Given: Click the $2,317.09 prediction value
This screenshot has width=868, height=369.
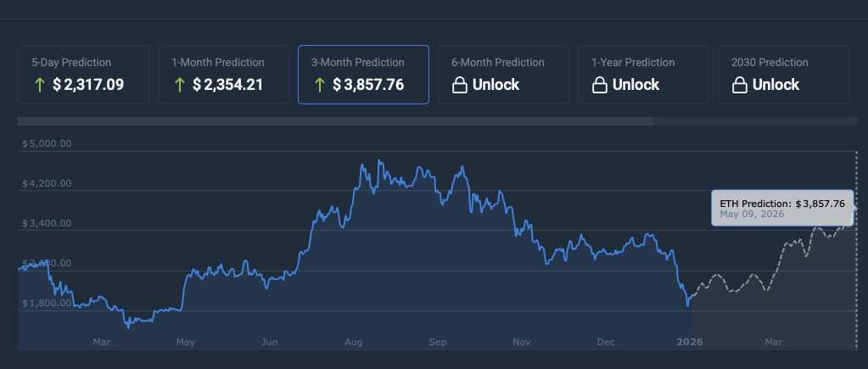Looking at the screenshot, I should [88, 85].
